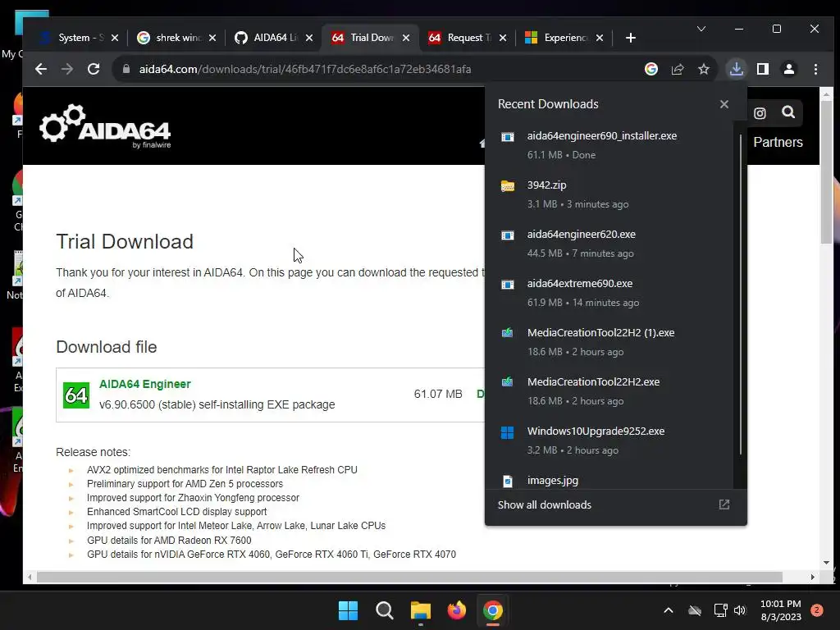Click the page vertical scrollbar thumb
840x630 pixels.
point(826,172)
